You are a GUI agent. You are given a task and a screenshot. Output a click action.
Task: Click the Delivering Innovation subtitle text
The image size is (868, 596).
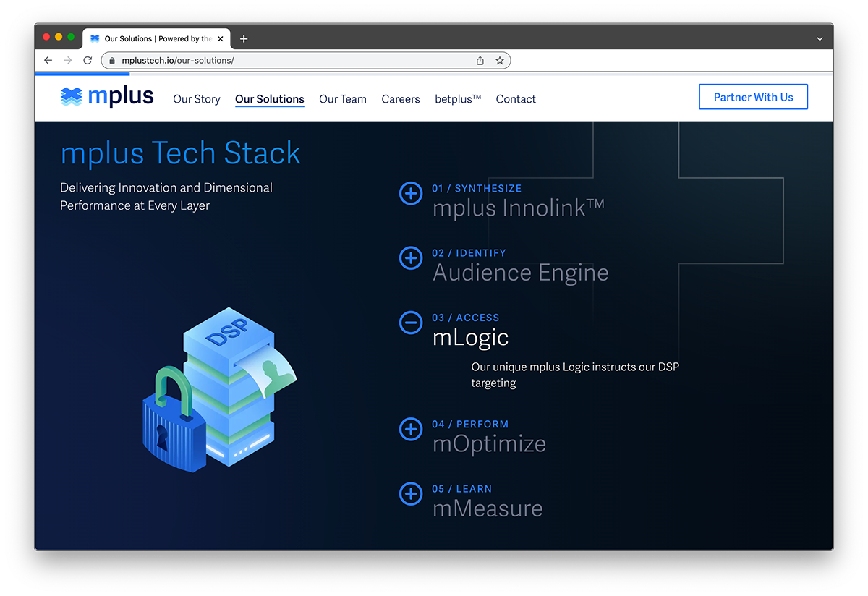(x=166, y=196)
